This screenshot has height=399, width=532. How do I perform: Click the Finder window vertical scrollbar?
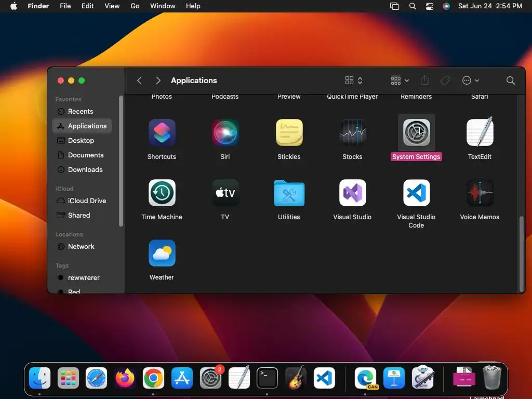point(522,254)
